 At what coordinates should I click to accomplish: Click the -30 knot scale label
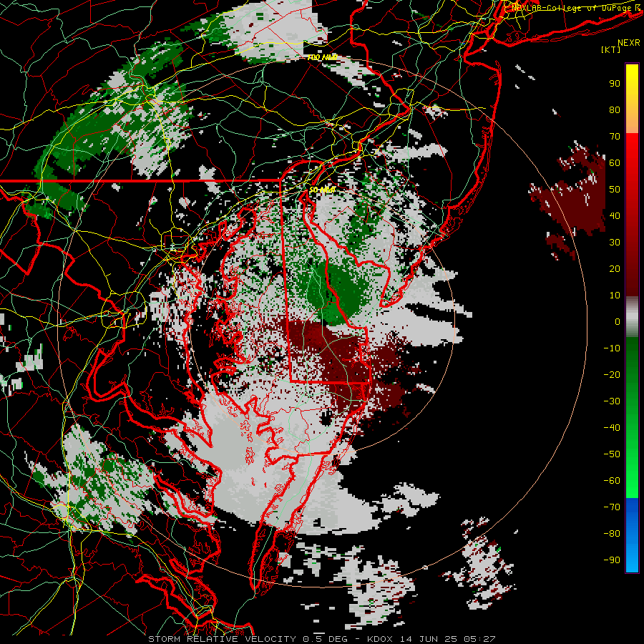click(612, 401)
